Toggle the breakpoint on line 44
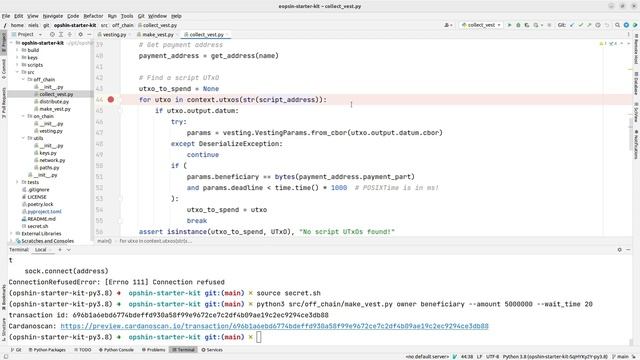 point(111,100)
